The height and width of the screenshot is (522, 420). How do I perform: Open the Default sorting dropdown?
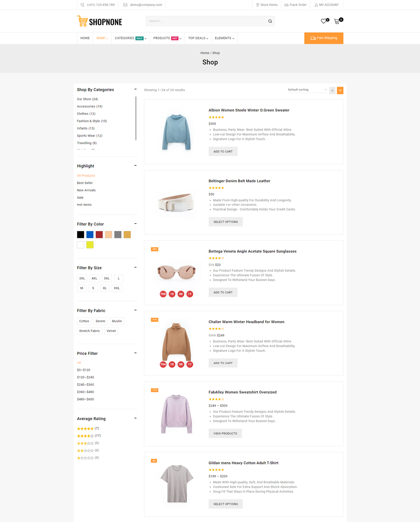tap(307, 90)
